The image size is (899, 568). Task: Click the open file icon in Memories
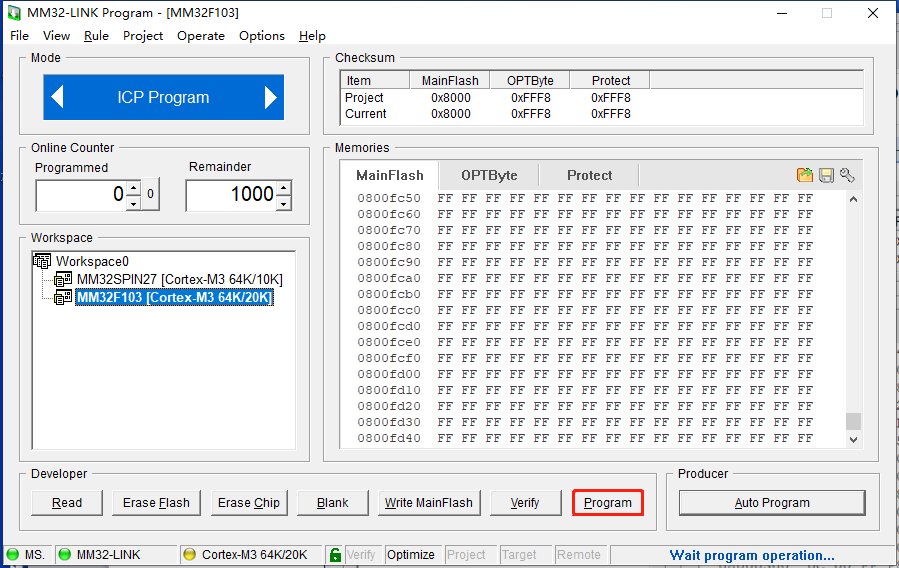click(804, 175)
